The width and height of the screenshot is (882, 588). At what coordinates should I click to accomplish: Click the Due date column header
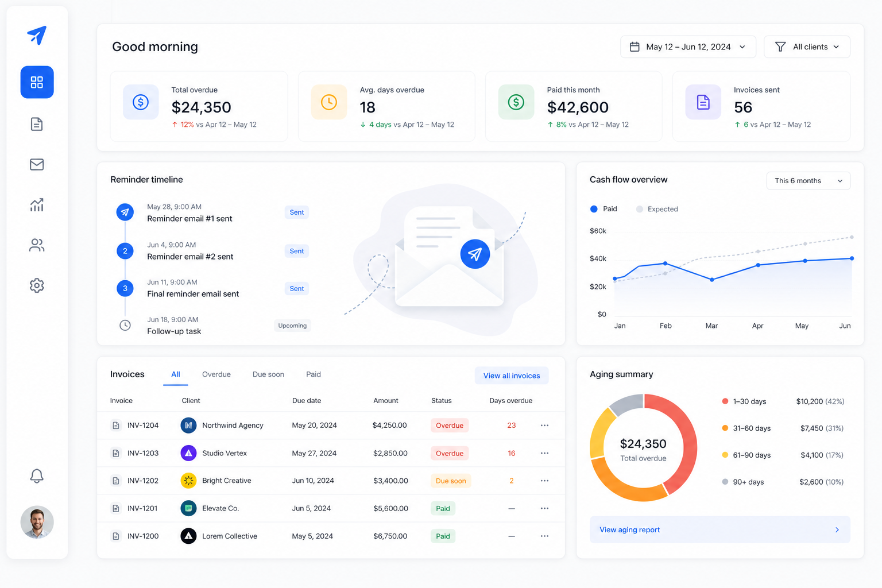pyautogui.click(x=307, y=401)
